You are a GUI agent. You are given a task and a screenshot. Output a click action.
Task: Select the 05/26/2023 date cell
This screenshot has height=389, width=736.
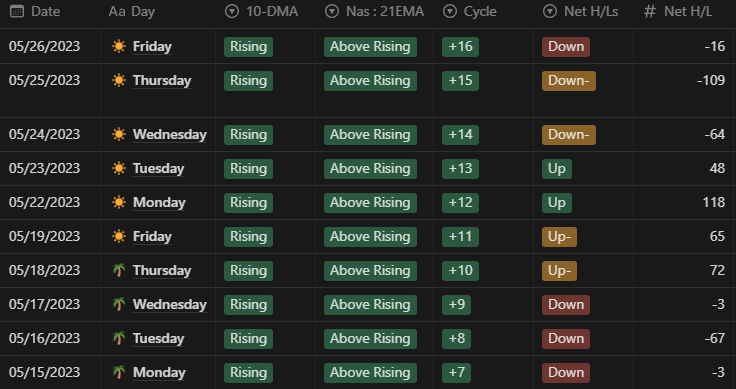tap(45, 46)
